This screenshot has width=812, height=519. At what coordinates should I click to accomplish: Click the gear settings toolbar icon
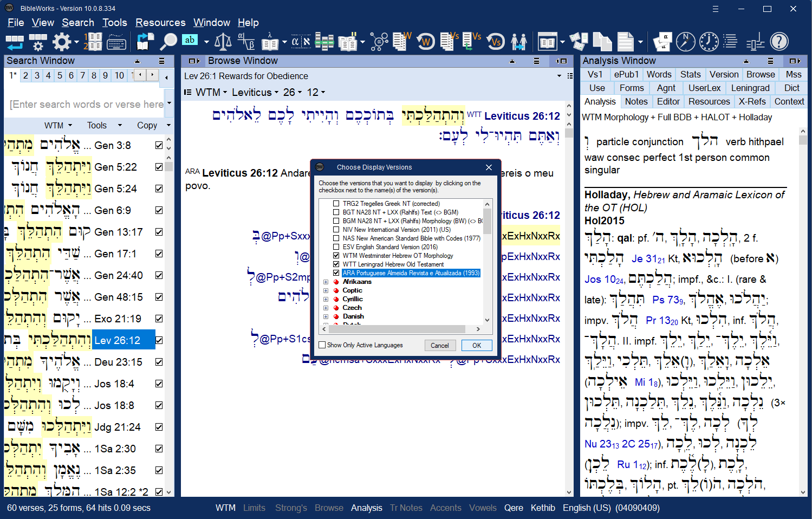pyautogui.click(x=62, y=42)
